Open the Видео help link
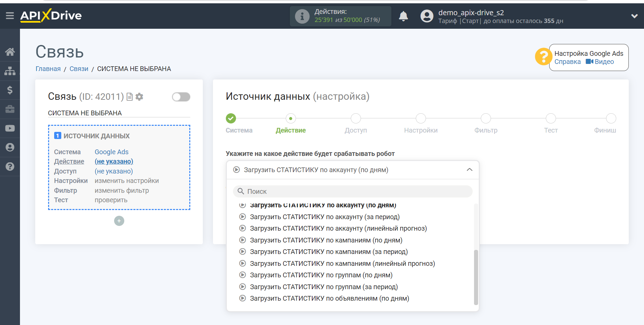644x325 pixels. (600, 62)
